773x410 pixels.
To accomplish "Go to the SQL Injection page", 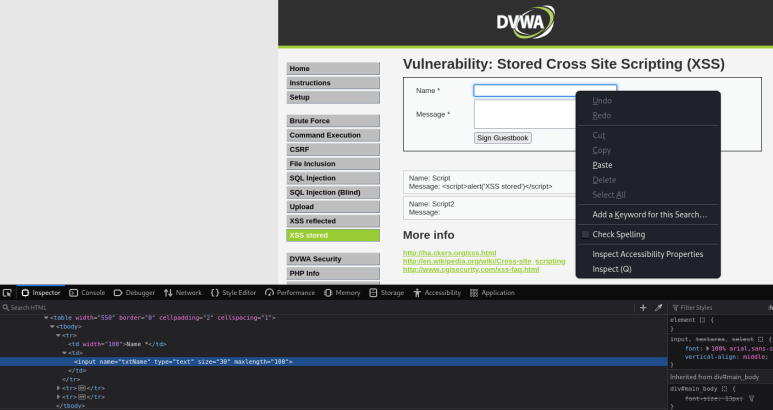I will pyautogui.click(x=333, y=178).
